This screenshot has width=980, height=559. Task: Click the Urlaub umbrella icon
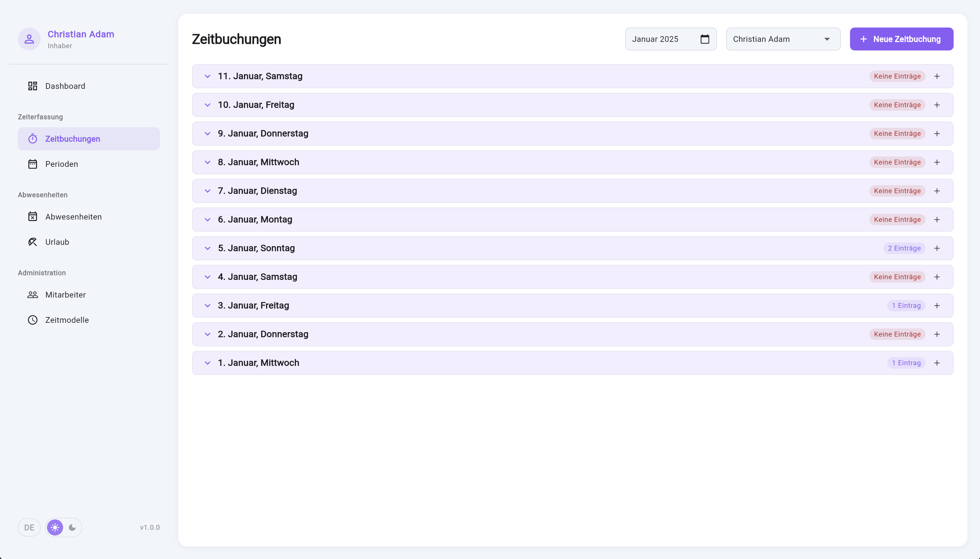[33, 242]
